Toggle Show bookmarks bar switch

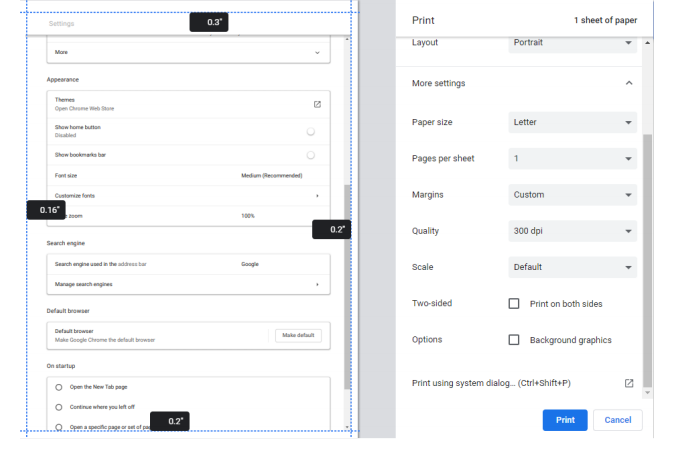pos(311,155)
